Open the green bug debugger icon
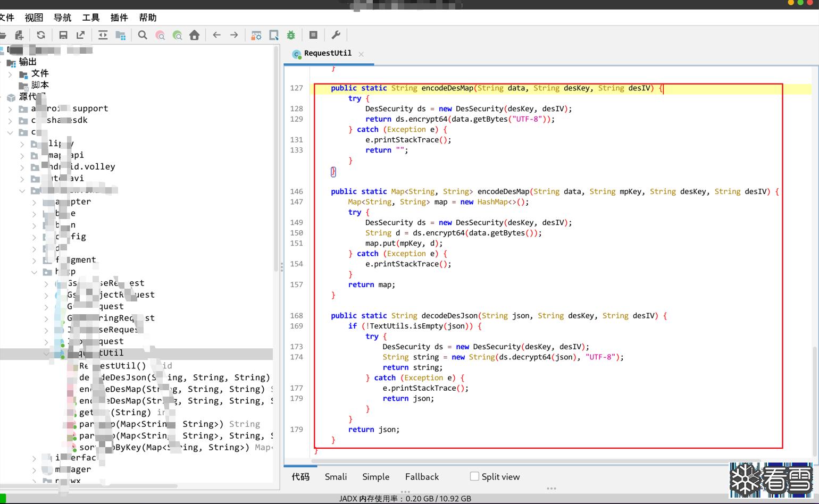 tap(291, 35)
